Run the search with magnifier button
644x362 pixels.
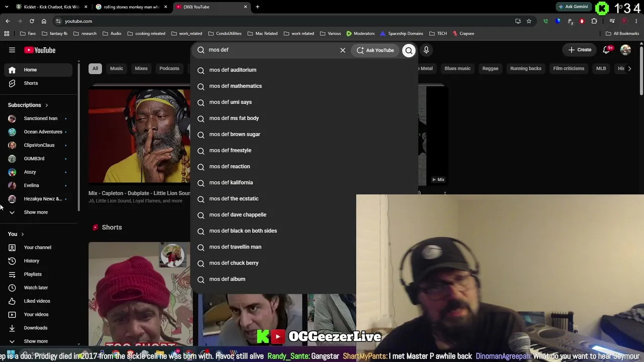pyautogui.click(x=409, y=50)
